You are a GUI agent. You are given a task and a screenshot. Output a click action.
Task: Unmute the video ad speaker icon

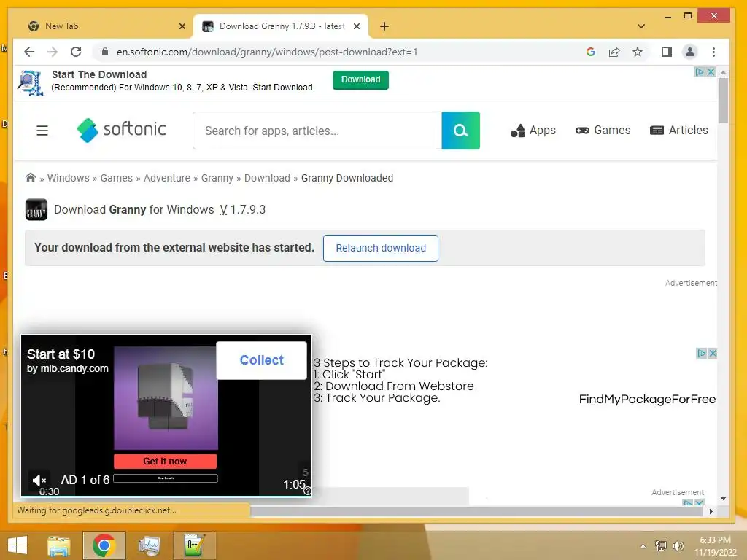(x=39, y=481)
